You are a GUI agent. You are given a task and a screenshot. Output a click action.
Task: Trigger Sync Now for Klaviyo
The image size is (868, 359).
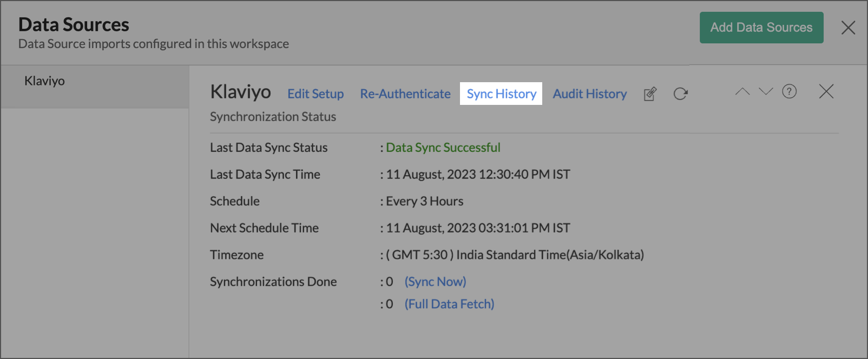pos(435,282)
